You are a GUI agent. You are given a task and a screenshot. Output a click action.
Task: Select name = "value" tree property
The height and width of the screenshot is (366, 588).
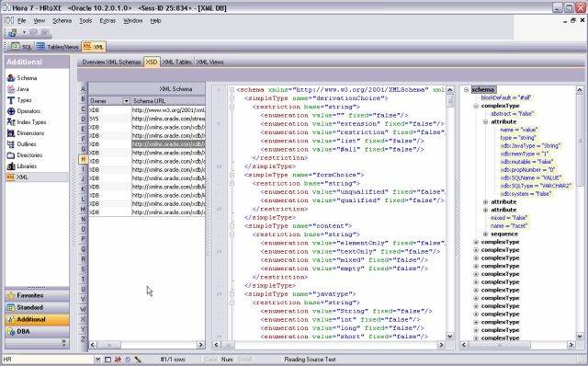[518, 130]
